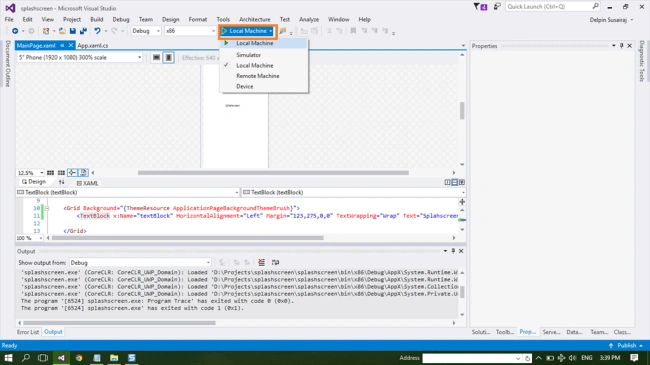
Task: Click the Windows Start button
Action: tap(8, 358)
